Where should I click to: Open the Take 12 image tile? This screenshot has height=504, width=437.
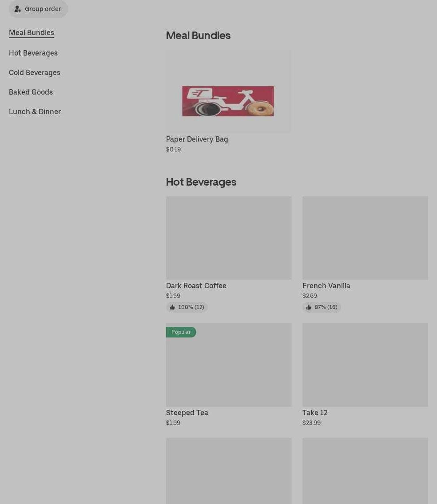(365, 365)
